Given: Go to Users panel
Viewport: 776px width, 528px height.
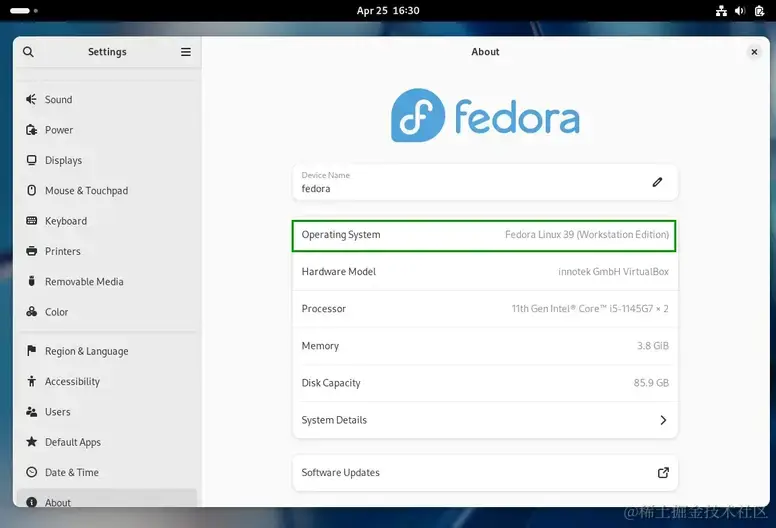Looking at the screenshot, I should pos(107,412).
